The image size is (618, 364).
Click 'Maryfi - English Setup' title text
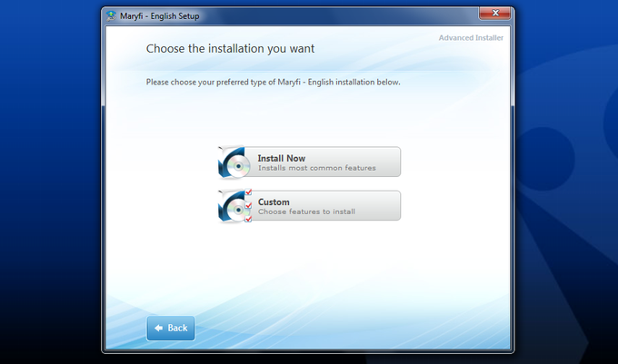pyautogui.click(x=160, y=16)
